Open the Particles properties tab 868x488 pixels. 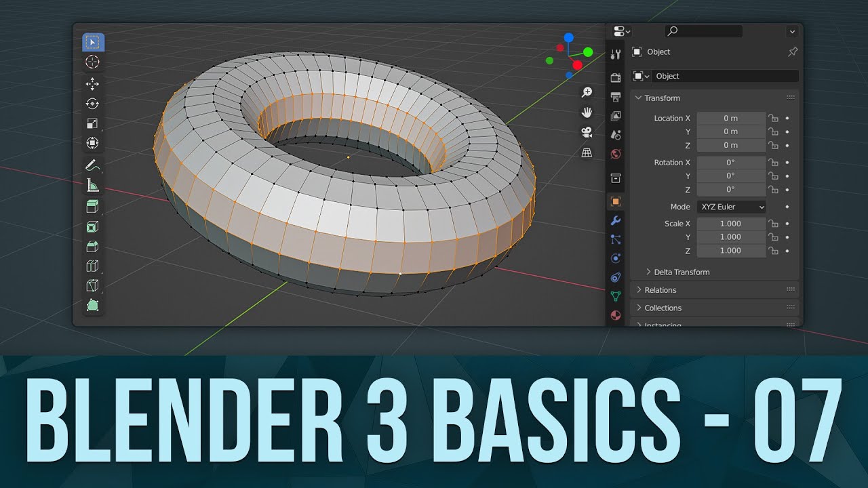pos(616,239)
